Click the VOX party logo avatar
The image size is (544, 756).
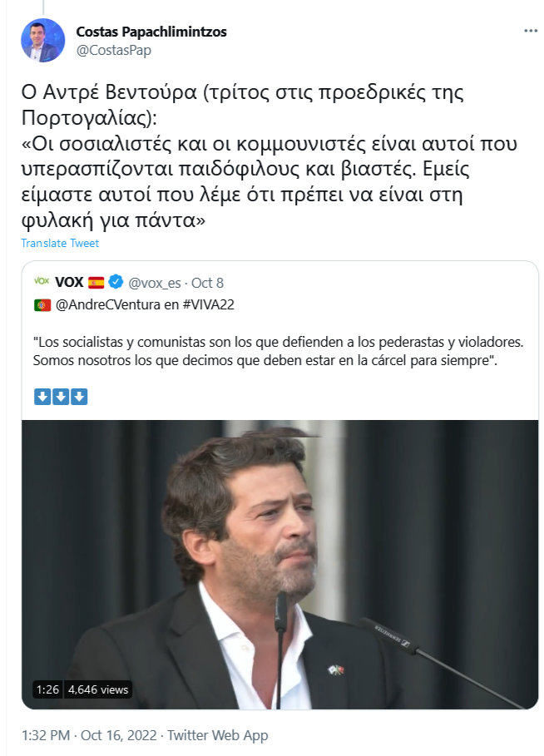click(x=42, y=280)
